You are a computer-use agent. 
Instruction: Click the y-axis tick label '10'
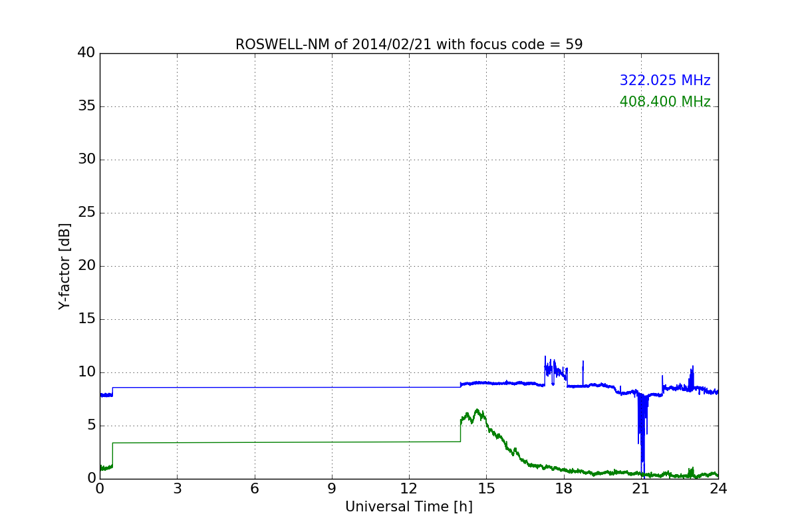(x=87, y=372)
